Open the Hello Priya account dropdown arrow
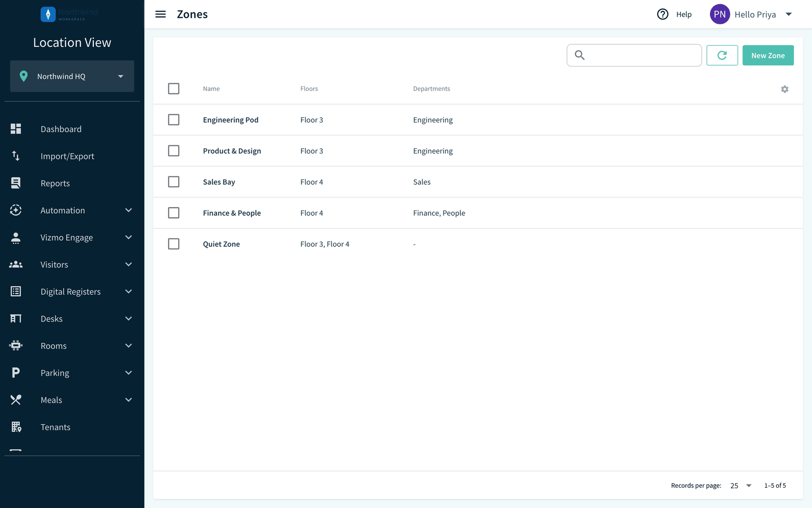This screenshot has height=508, width=812. pos(789,14)
